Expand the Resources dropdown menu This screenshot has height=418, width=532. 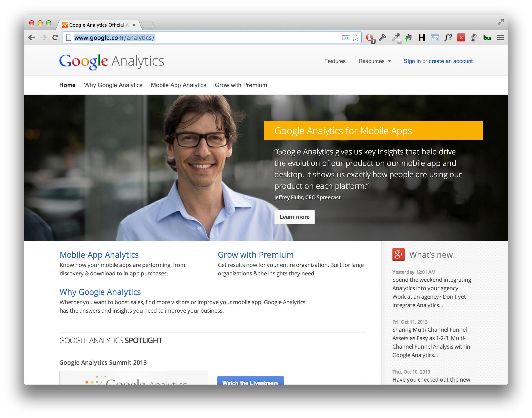pyautogui.click(x=374, y=61)
